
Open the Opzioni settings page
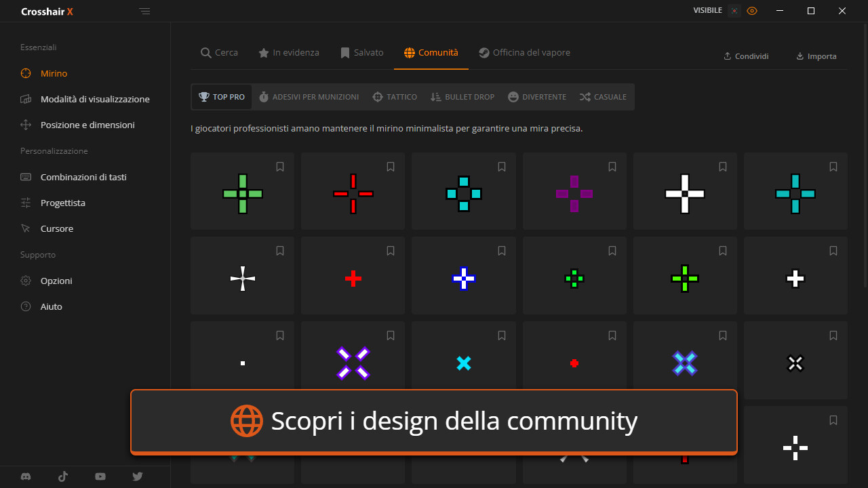point(56,281)
